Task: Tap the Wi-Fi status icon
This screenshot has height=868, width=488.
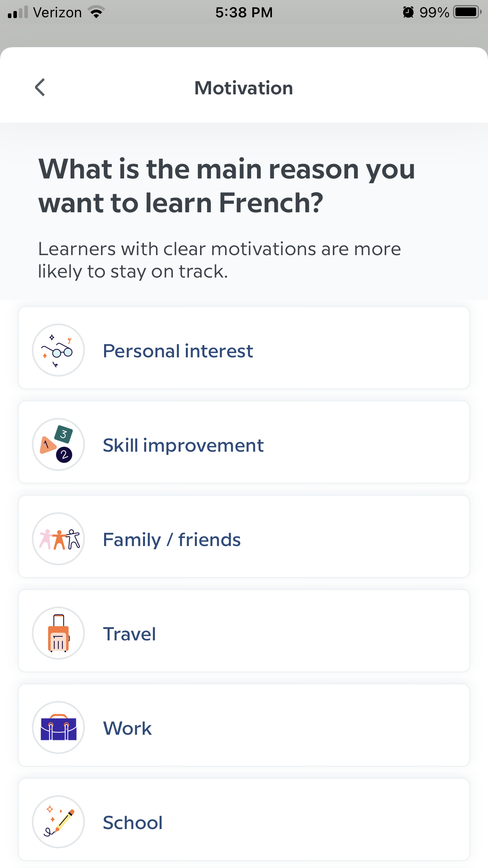Action: [x=96, y=12]
